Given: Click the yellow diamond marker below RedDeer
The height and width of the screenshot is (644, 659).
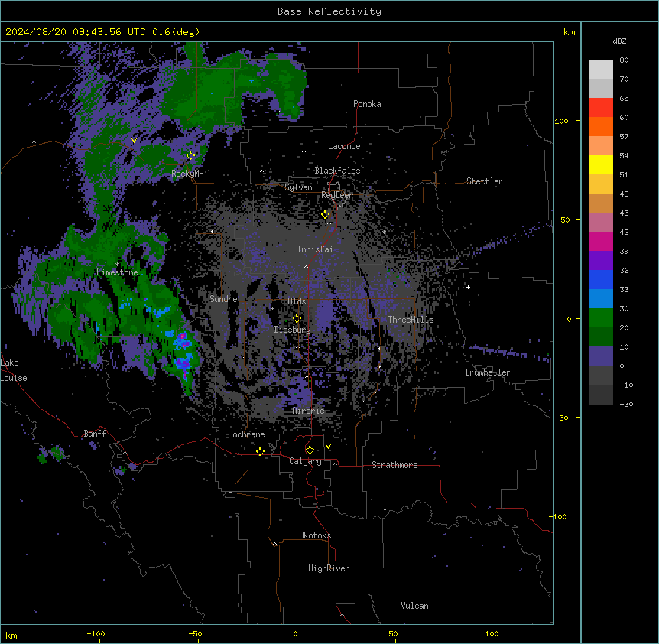Looking at the screenshot, I should coord(326,215).
